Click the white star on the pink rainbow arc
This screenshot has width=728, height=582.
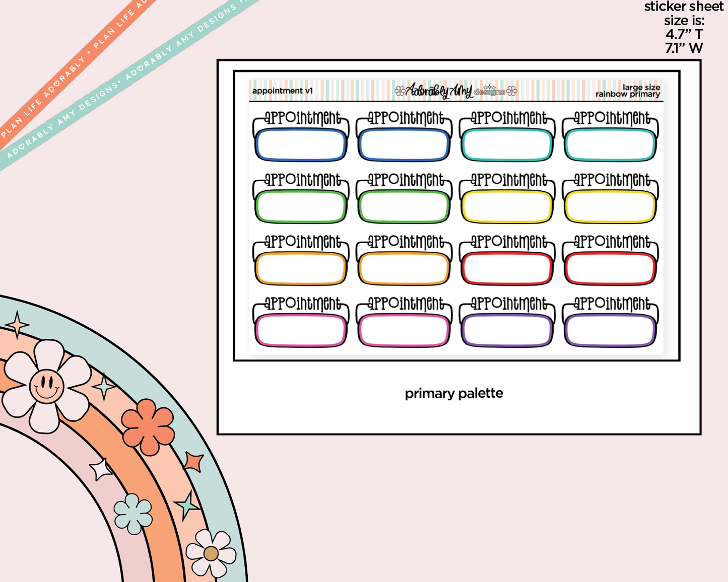coord(101,469)
